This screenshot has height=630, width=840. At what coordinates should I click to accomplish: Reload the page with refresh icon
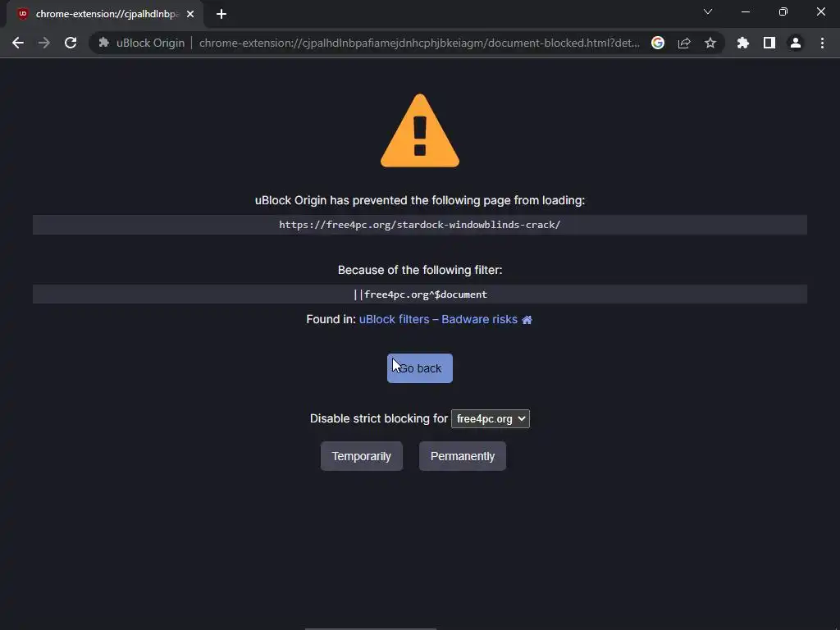point(71,43)
